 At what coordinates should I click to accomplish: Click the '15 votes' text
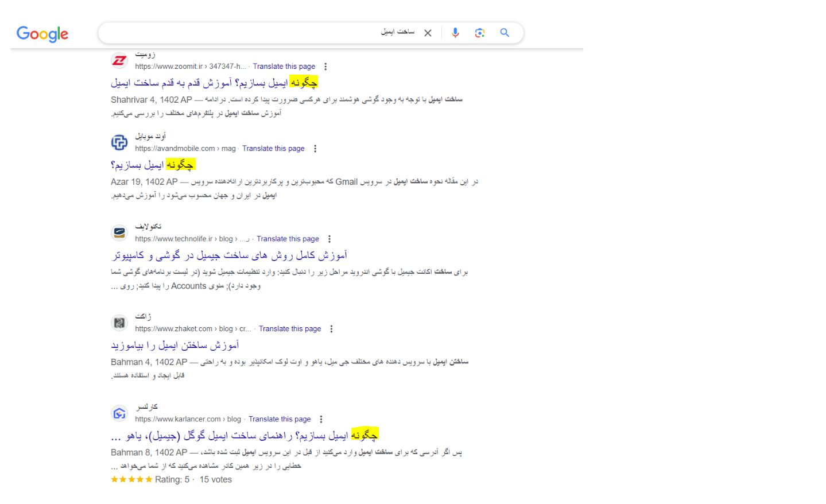pyautogui.click(x=216, y=479)
